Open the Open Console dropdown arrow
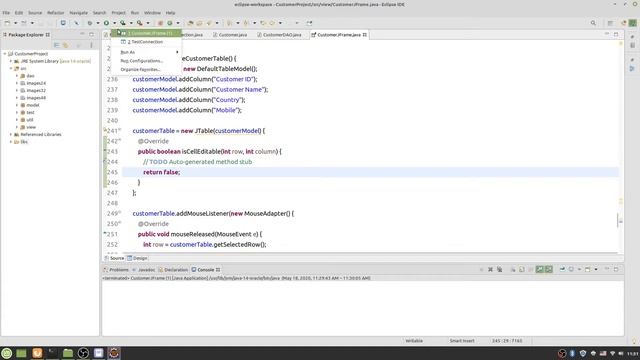 (x=596, y=269)
